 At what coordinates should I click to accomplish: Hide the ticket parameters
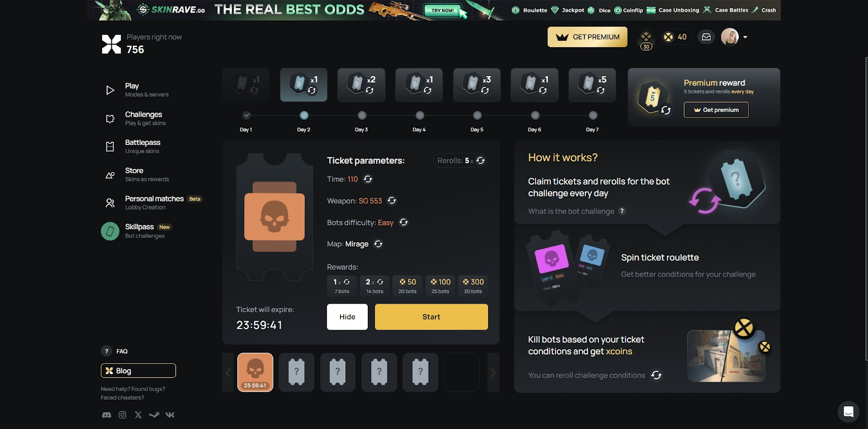click(347, 317)
